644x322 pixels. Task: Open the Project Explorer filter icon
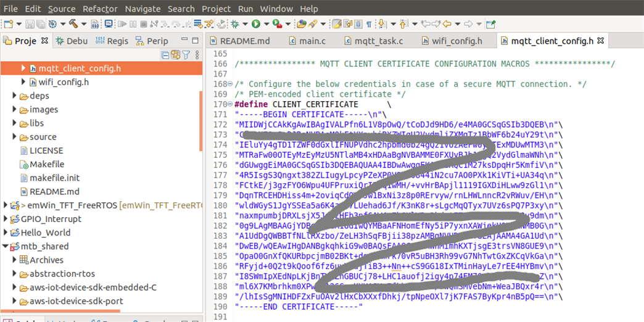(x=186, y=55)
